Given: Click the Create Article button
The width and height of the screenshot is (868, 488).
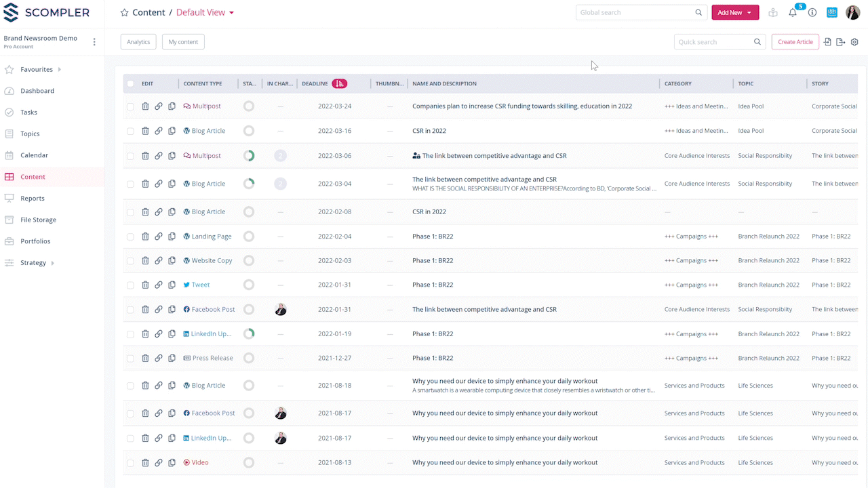Looking at the screenshot, I should click(795, 42).
